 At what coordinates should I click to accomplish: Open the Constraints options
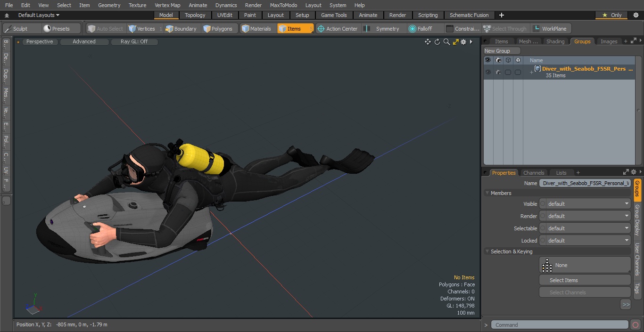[462, 29]
